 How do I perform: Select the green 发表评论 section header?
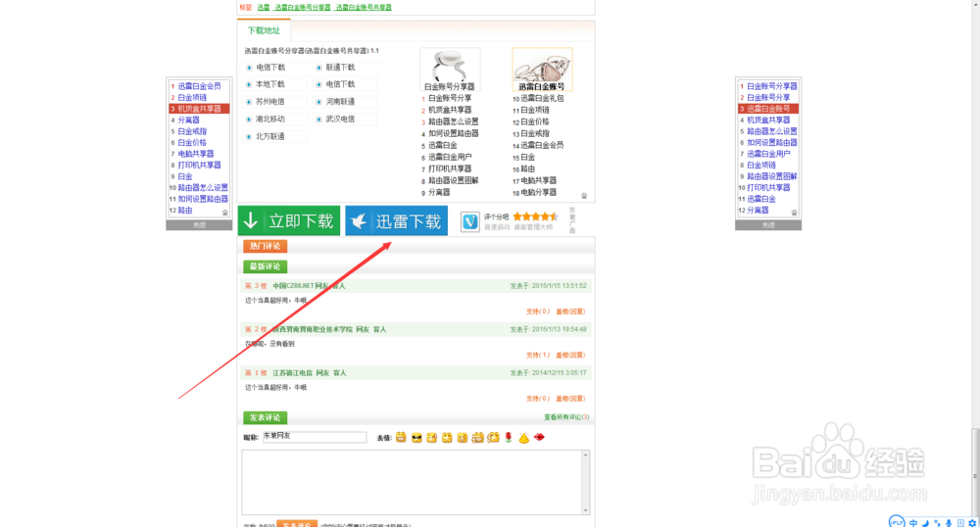click(x=265, y=417)
